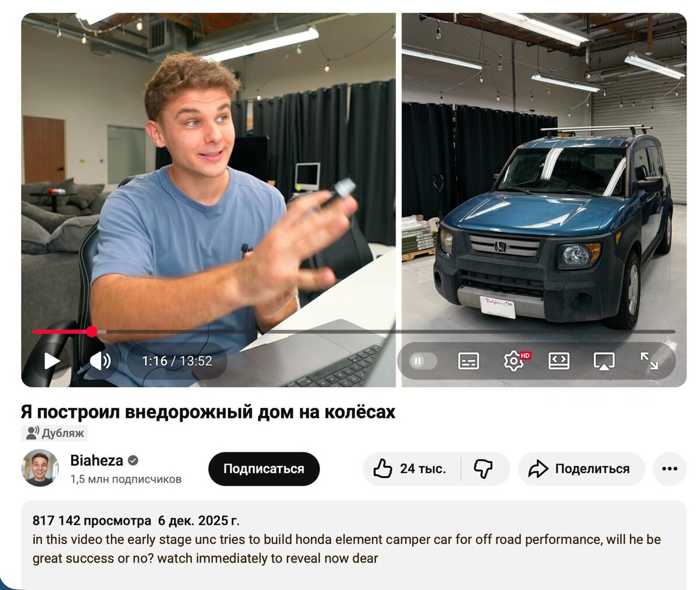Screen dimensions: 700x590
Task: Click the red video progress bar handle
Action: click(x=92, y=332)
